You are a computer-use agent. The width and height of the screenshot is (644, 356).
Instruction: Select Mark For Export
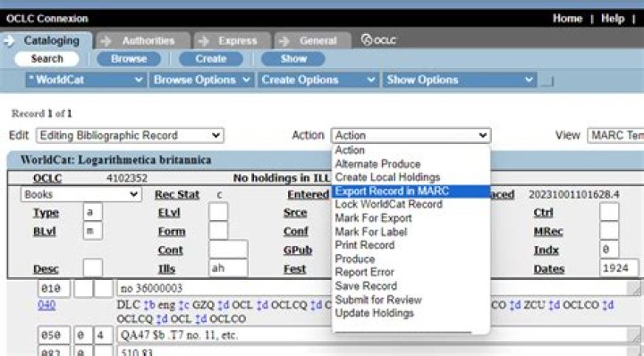pos(411,218)
